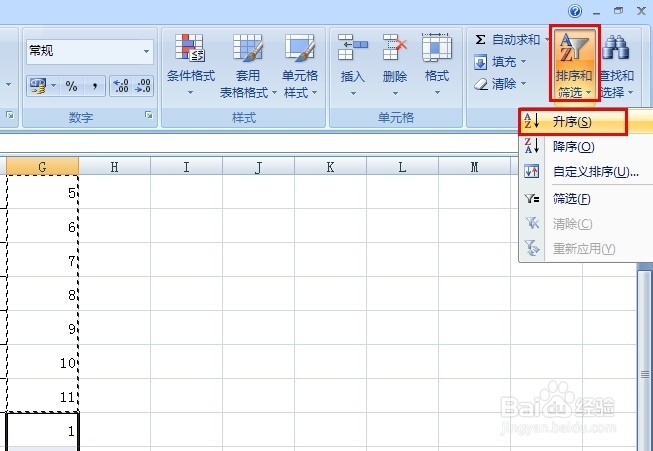Click Increase Decimal button

(x=121, y=86)
